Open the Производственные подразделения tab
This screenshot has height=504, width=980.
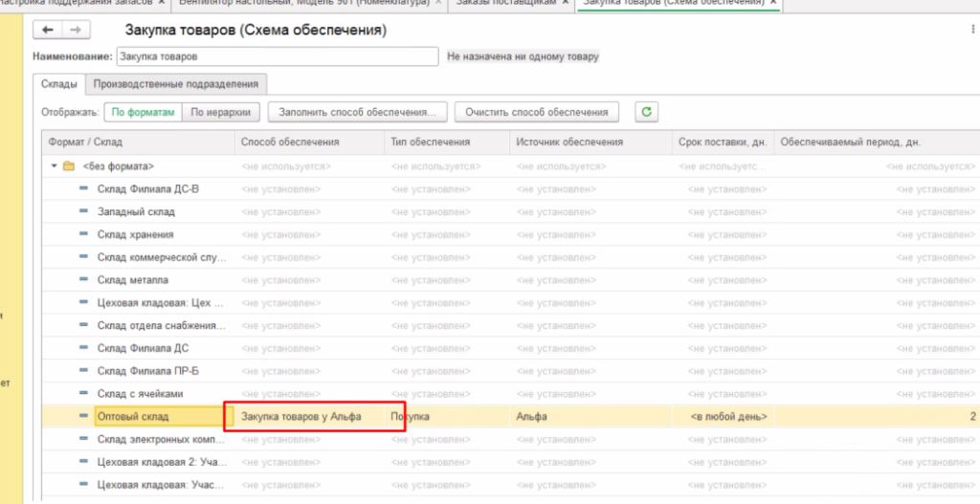pyautogui.click(x=175, y=84)
